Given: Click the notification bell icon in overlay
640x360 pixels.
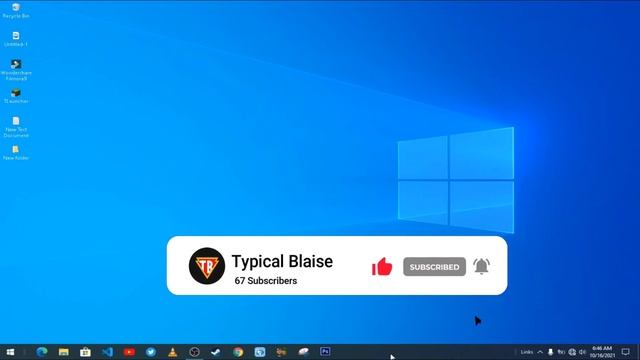Looking at the screenshot, I should point(481,266).
